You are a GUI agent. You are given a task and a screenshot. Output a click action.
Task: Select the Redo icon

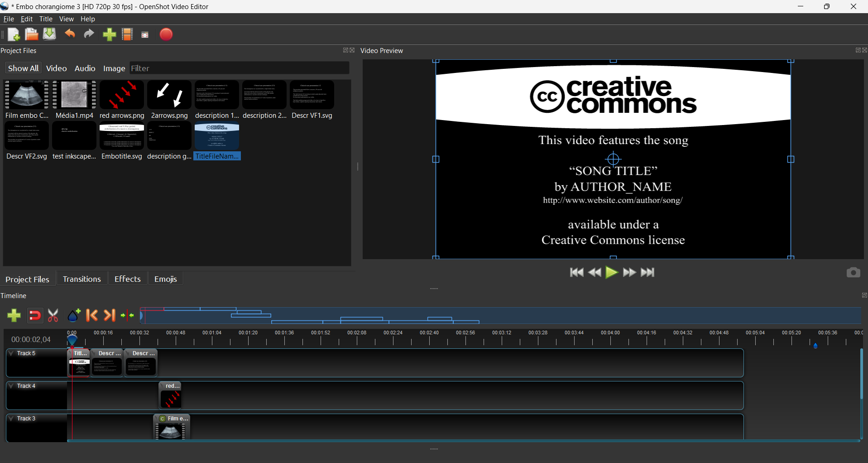pyautogui.click(x=88, y=34)
